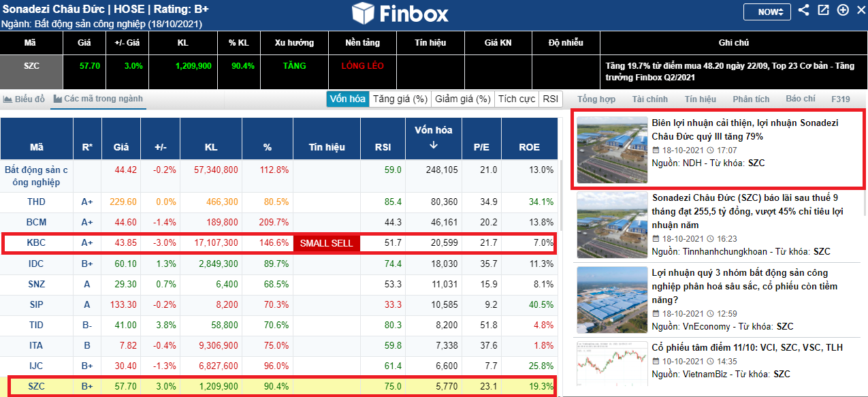Click the share icon in header
Viewport: 868px width, 397px height.
pyautogui.click(x=803, y=10)
